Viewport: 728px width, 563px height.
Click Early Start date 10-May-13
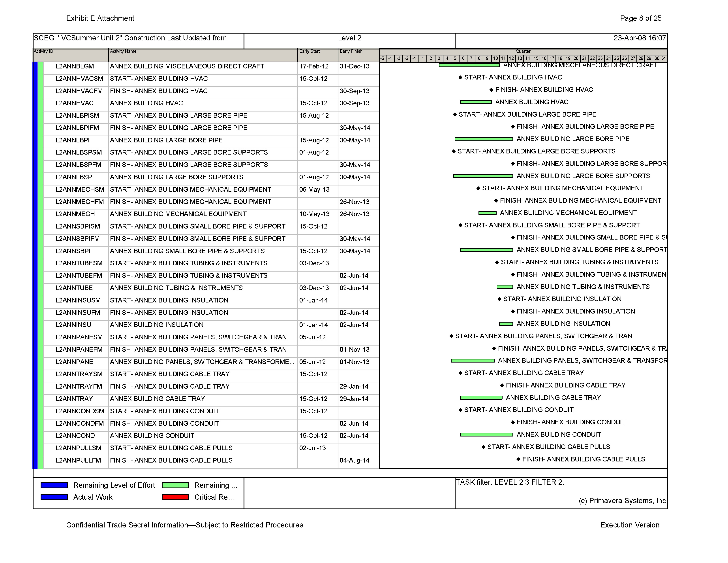point(314,214)
